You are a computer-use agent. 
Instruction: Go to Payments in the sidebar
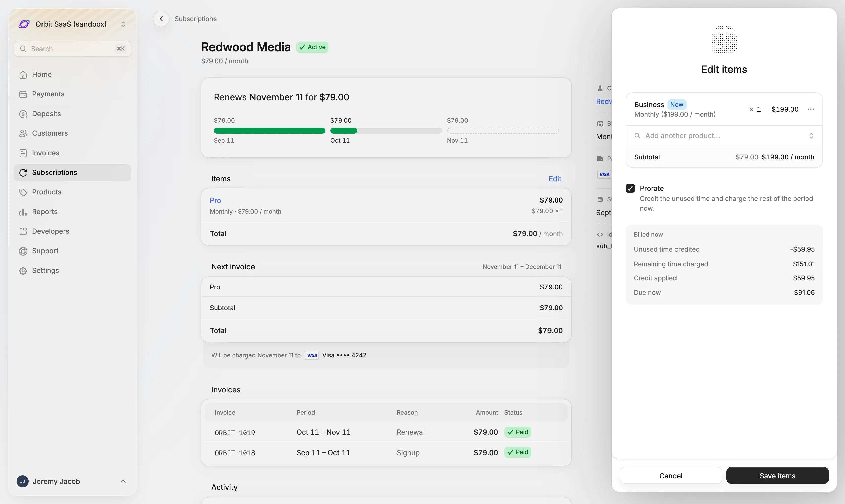(x=72, y=94)
